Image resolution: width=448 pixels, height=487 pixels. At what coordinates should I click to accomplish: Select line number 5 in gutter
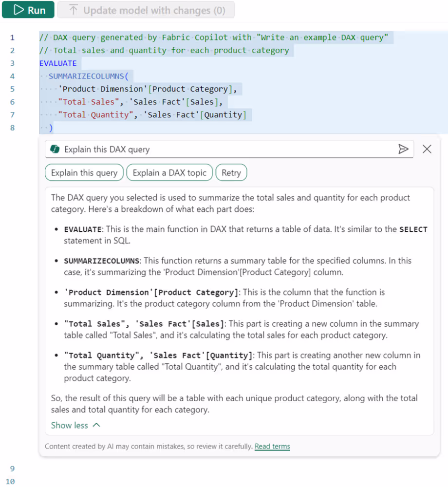point(12,89)
